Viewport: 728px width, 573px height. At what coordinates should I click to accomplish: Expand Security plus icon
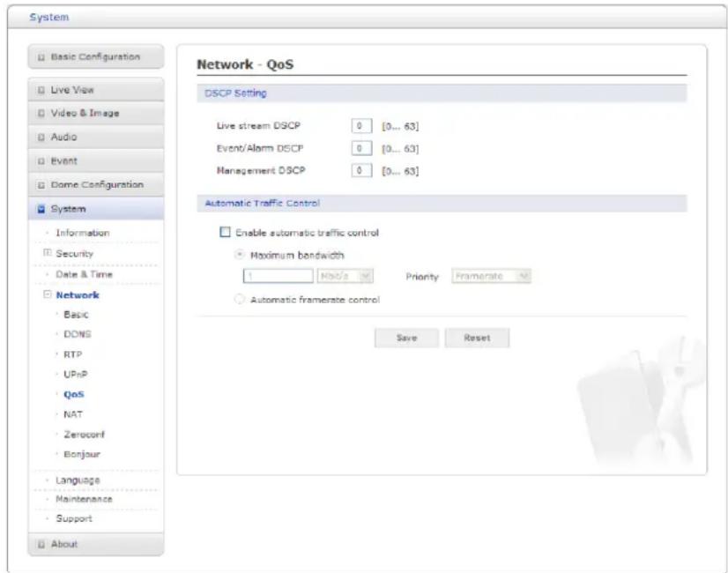(x=47, y=253)
